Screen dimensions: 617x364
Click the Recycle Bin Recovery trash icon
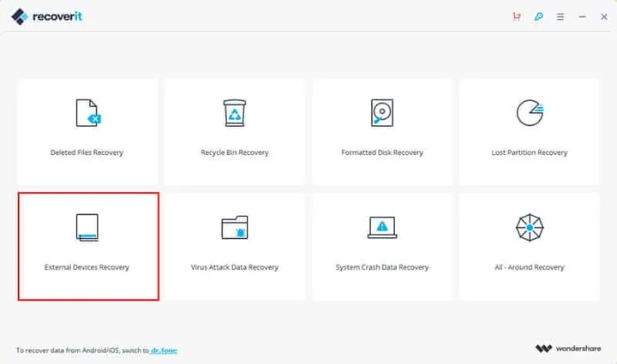tap(235, 113)
